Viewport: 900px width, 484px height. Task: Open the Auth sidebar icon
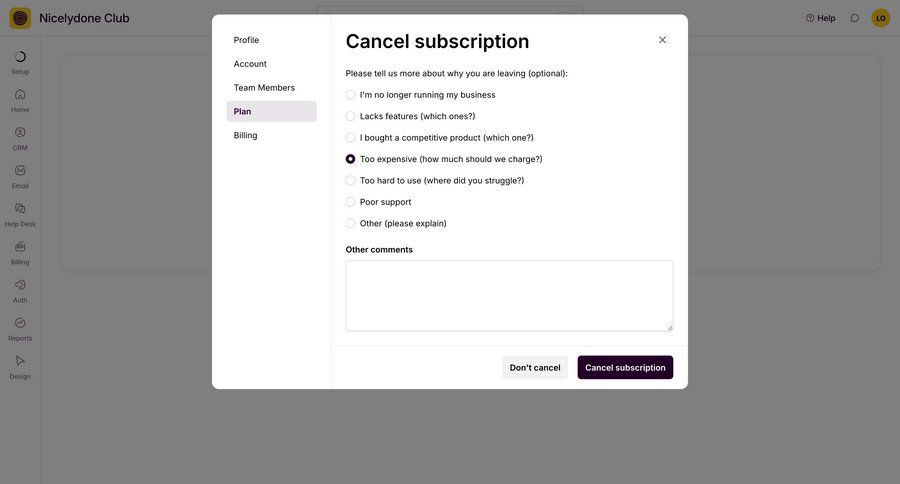click(x=20, y=285)
